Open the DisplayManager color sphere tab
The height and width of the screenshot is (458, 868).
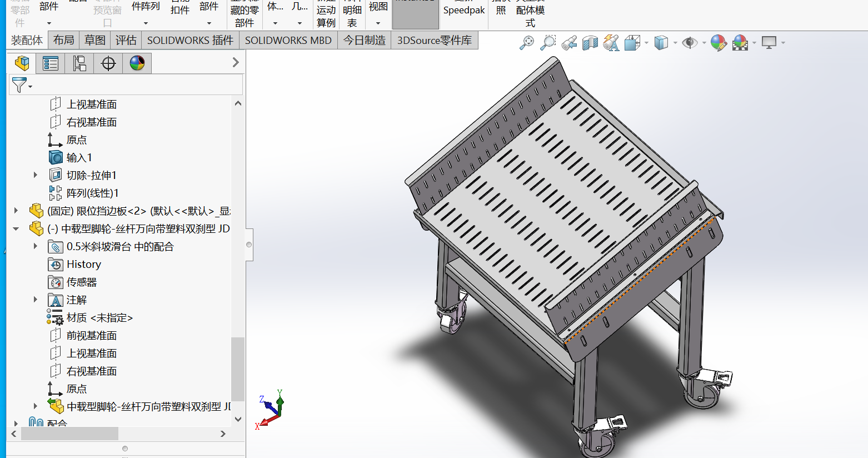click(x=137, y=63)
